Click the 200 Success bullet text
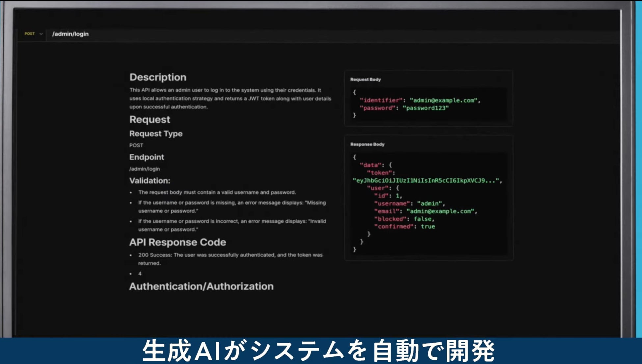The image size is (642, 364). [x=230, y=255]
